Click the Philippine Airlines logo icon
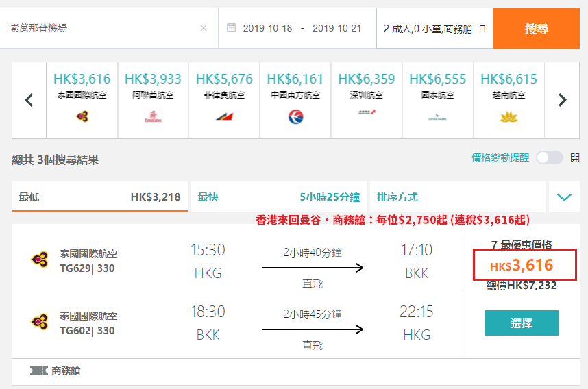Viewport: 588px width, 389px height. (224, 116)
